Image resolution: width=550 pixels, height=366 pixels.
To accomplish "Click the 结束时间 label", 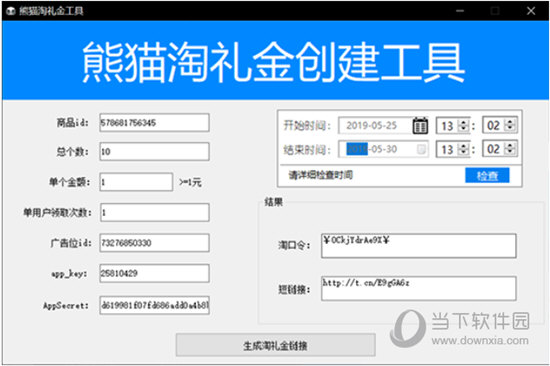I will coord(307,150).
